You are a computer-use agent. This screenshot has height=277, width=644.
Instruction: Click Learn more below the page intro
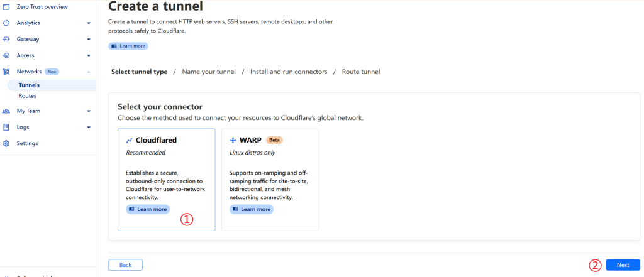(128, 46)
